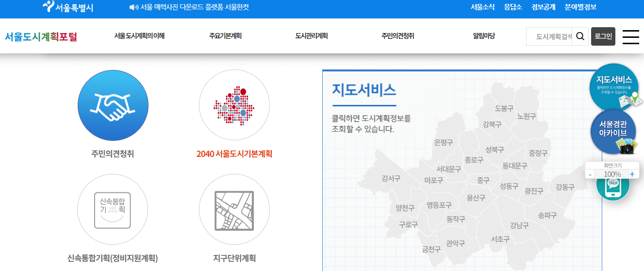Click the 서울소식 top link
The width and height of the screenshot is (644, 271).
pyautogui.click(x=482, y=7)
